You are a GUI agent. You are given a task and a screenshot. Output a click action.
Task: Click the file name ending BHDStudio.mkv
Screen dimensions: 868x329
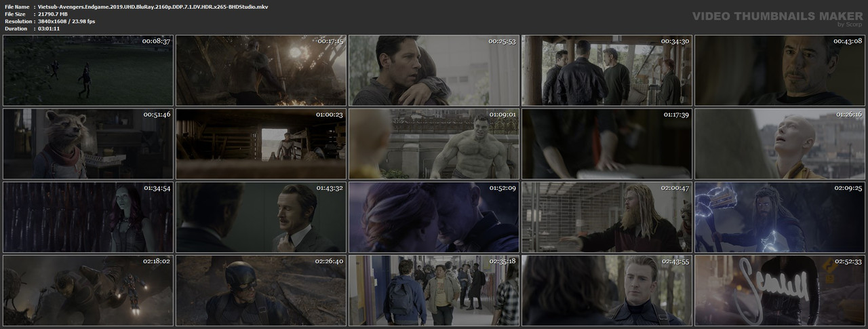click(153, 6)
